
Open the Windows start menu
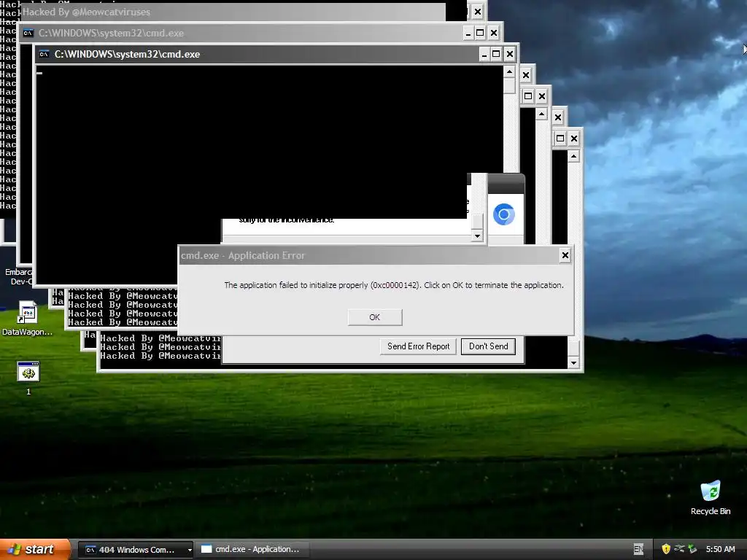click(x=35, y=549)
